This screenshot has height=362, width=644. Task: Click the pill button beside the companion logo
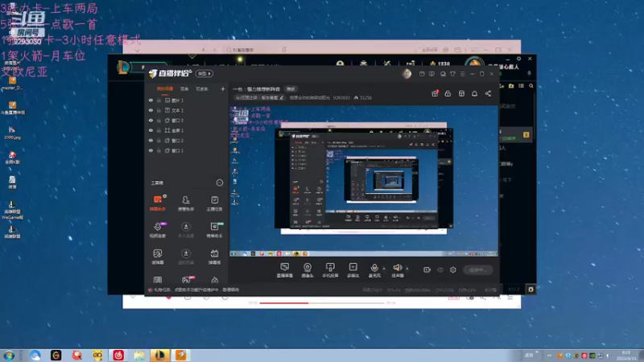tap(204, 73)
